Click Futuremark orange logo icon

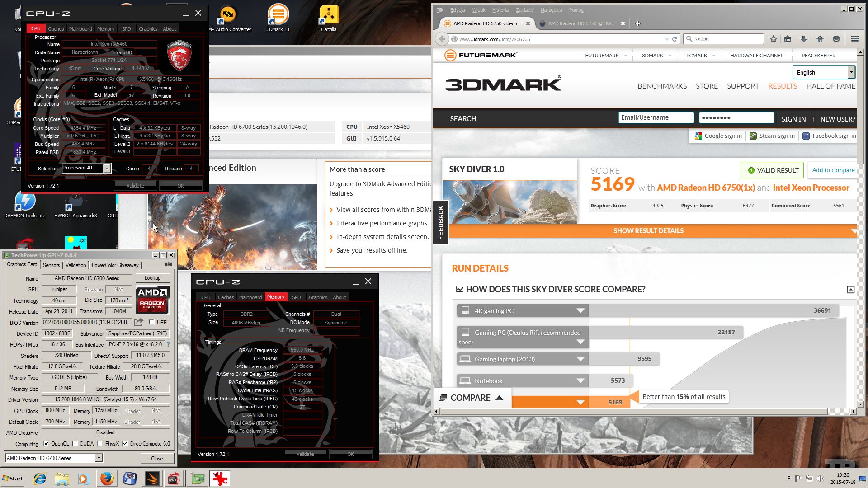click(x=450, y=55)
